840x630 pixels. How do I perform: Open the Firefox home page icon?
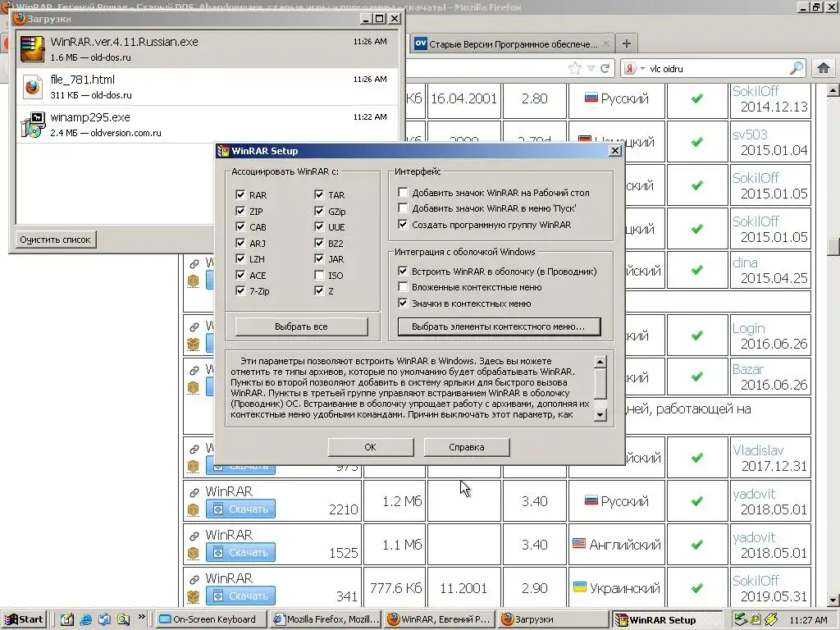[824, 68]
